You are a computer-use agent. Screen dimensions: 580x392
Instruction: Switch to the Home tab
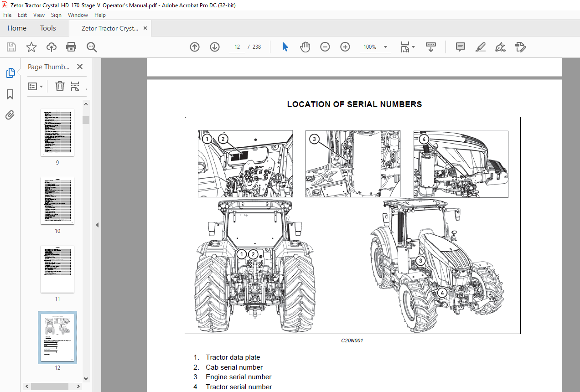click(17, 28)
